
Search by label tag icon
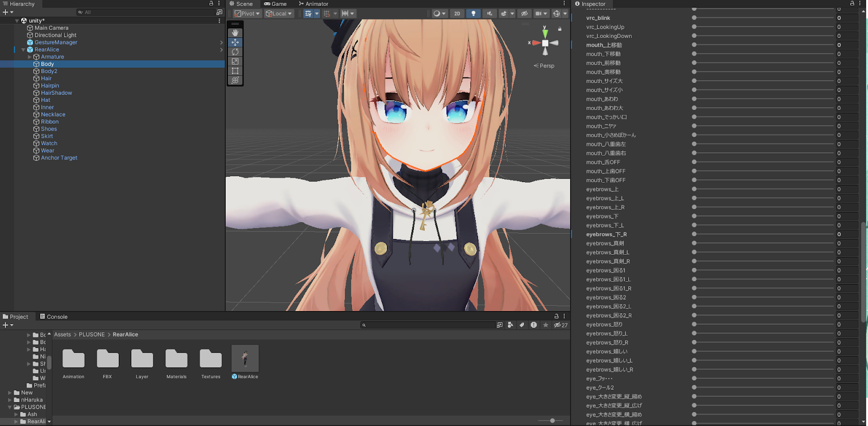pos(522,325)
